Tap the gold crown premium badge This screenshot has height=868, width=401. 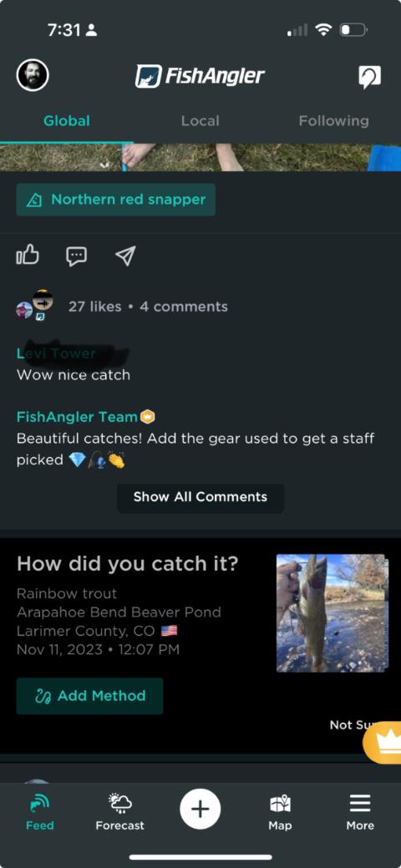point(383,742)
